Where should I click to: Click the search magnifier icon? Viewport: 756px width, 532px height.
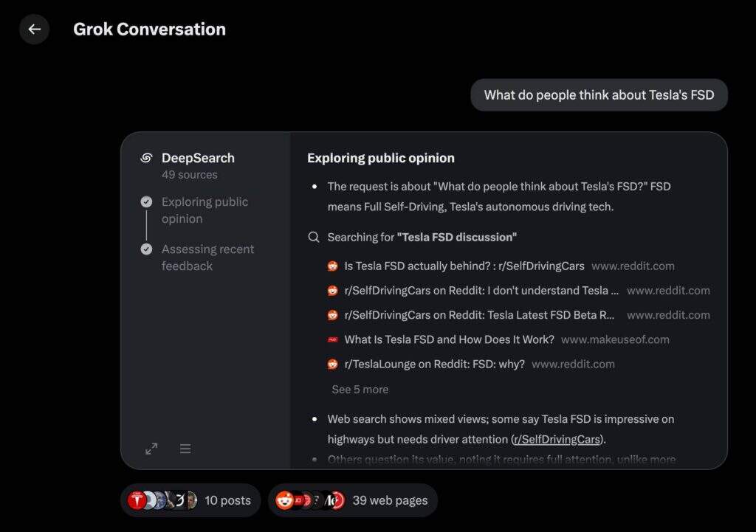(314, 238)
